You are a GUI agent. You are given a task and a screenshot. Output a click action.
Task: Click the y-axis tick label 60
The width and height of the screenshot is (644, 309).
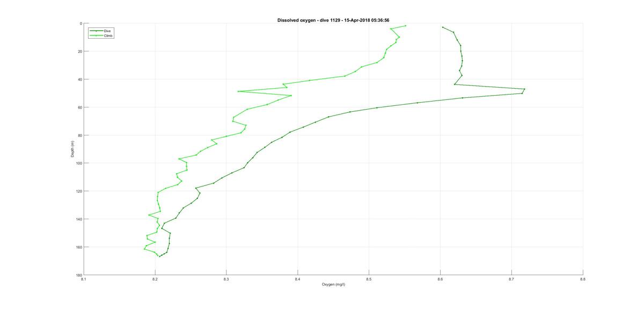click(79, 107)
